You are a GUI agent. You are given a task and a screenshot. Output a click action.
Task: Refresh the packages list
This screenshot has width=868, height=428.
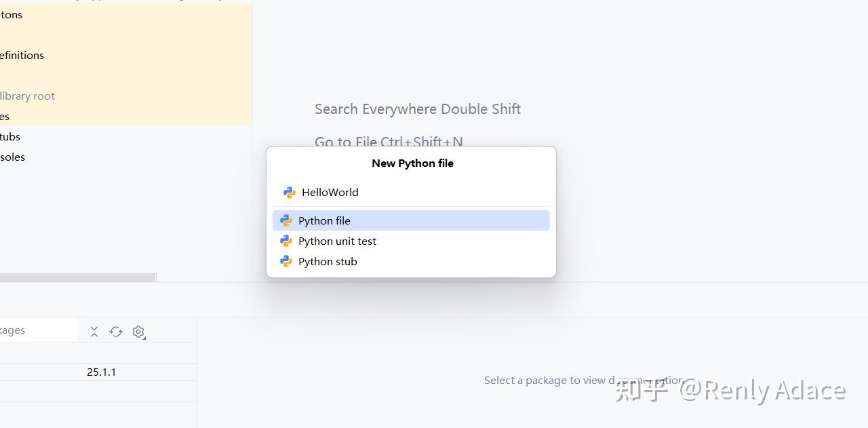[x=116, y=331]
